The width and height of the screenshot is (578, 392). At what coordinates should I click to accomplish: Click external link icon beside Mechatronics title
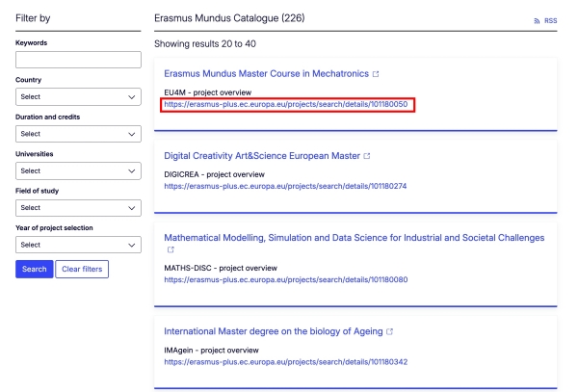click(x=376, y=73)
